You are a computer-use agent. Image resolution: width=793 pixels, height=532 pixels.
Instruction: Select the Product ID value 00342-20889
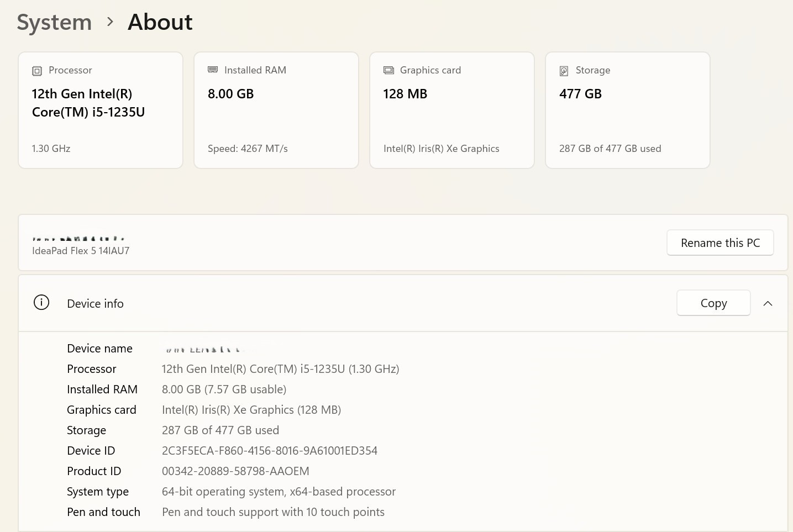(235, 471)
